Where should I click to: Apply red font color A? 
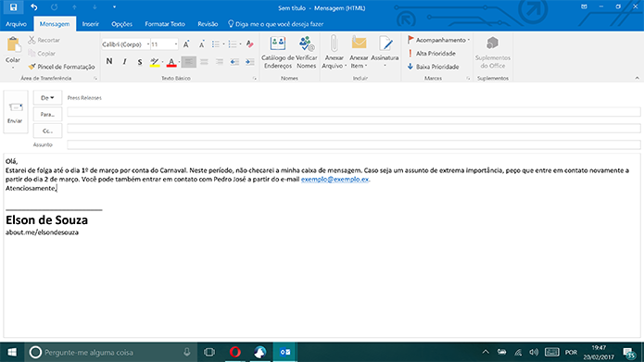(171, 62)
